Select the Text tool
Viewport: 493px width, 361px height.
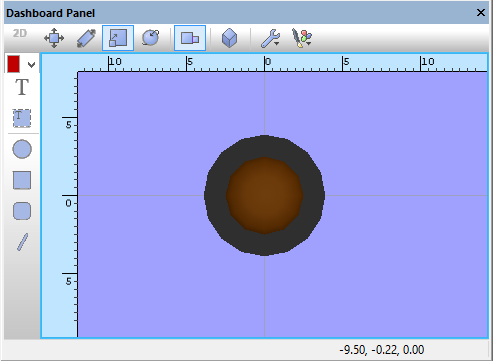tap(22, 87)
